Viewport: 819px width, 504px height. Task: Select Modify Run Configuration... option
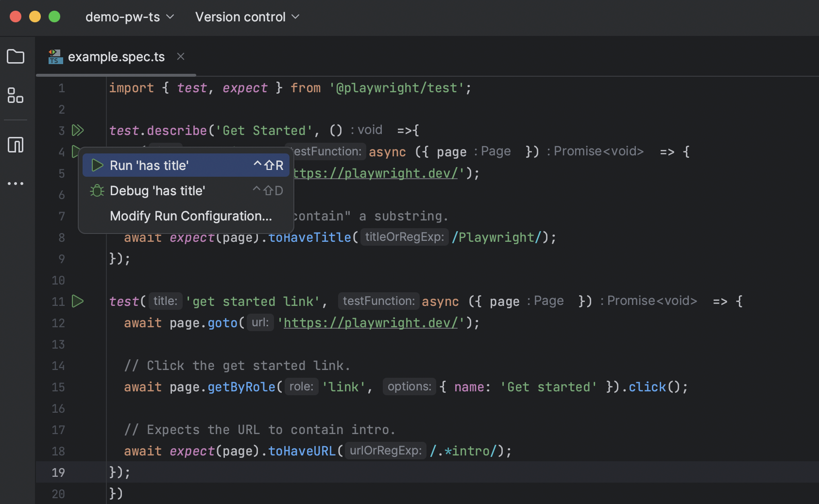(x=190, y=216)
